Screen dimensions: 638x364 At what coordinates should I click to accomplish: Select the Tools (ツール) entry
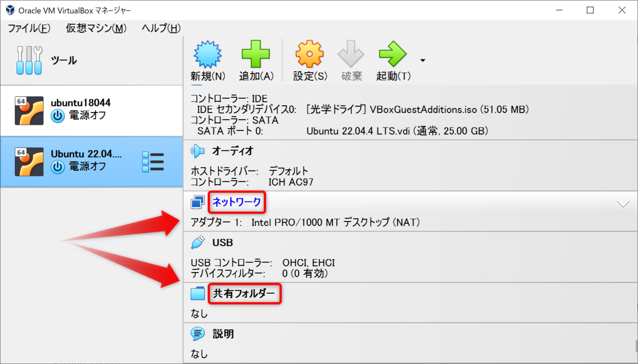pyautogui.click(x=91, y=61)
